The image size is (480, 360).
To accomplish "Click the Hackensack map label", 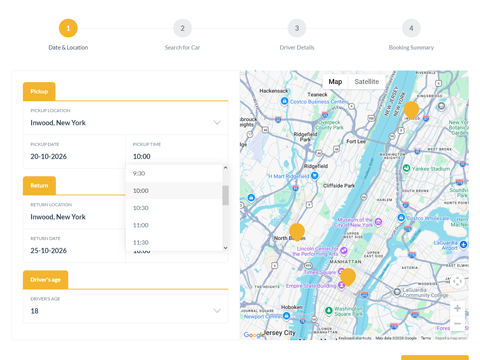I will coord(273,91).
